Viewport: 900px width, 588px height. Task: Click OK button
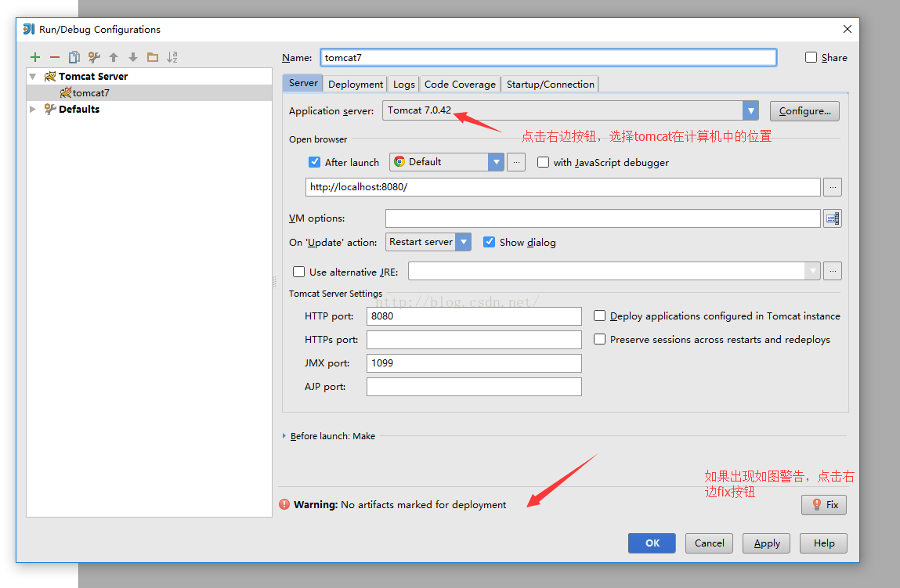[x=652, y=543]
